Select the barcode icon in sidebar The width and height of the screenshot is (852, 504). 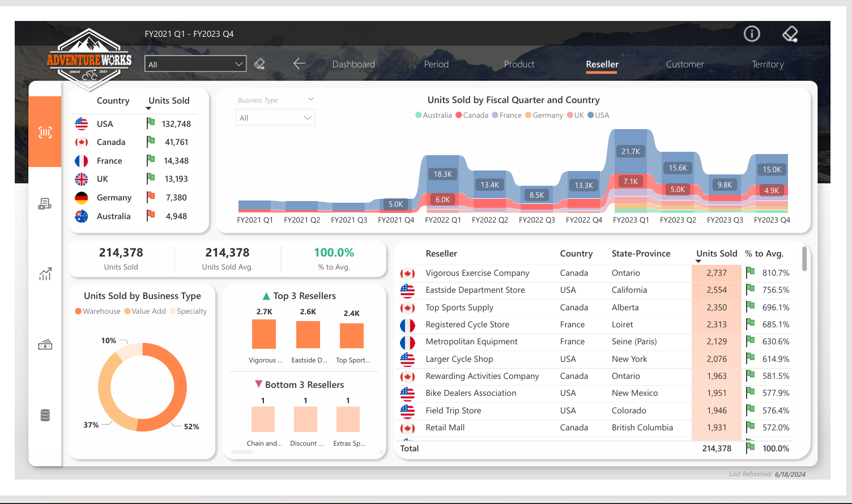point(45,132)
